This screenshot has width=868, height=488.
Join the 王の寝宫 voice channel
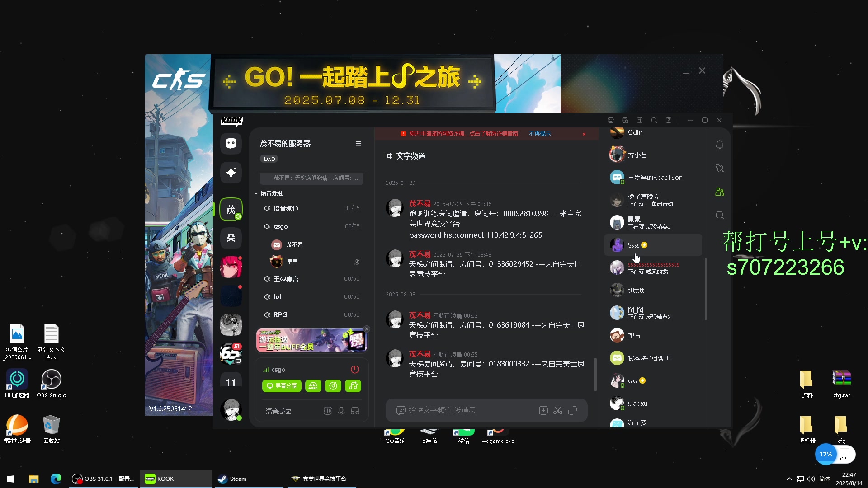(312, 279)
